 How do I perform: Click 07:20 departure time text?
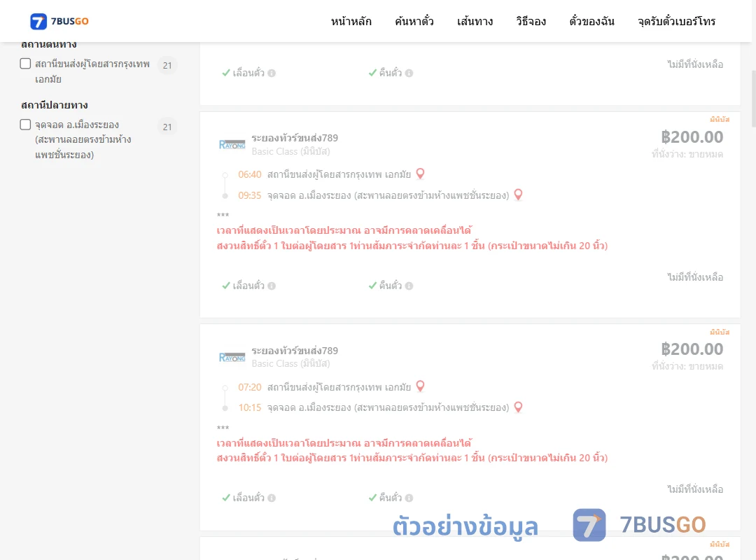click(x=250, y=387)
